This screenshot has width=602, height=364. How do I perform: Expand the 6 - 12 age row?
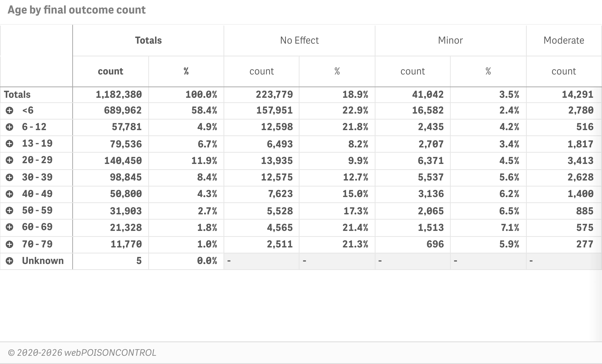[x=10, y=127]
